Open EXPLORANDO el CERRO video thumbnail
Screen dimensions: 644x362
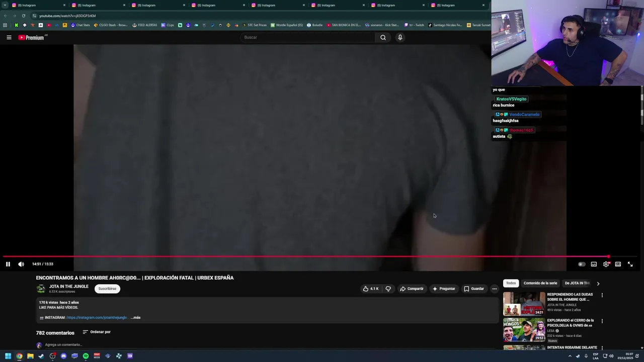tap(524, 330)
